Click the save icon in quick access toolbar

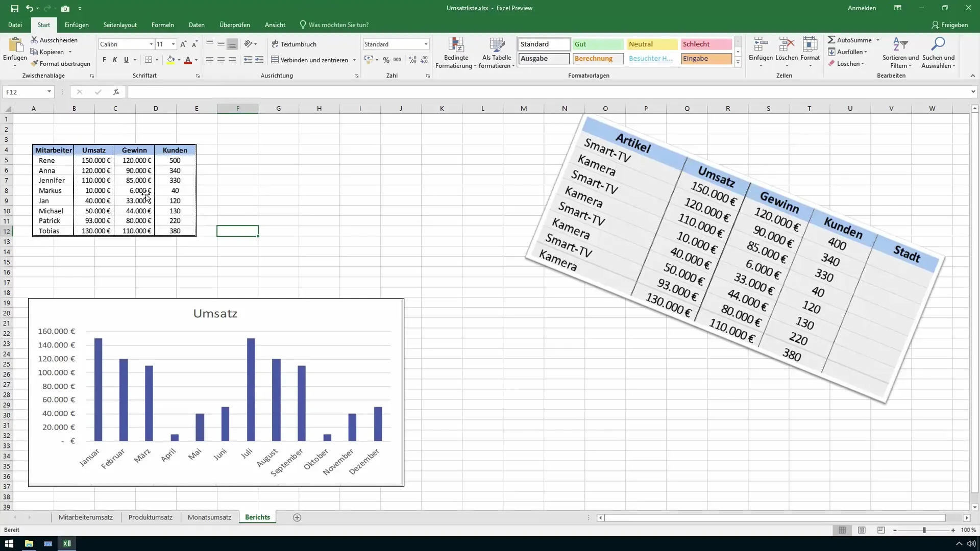point(14,8)
